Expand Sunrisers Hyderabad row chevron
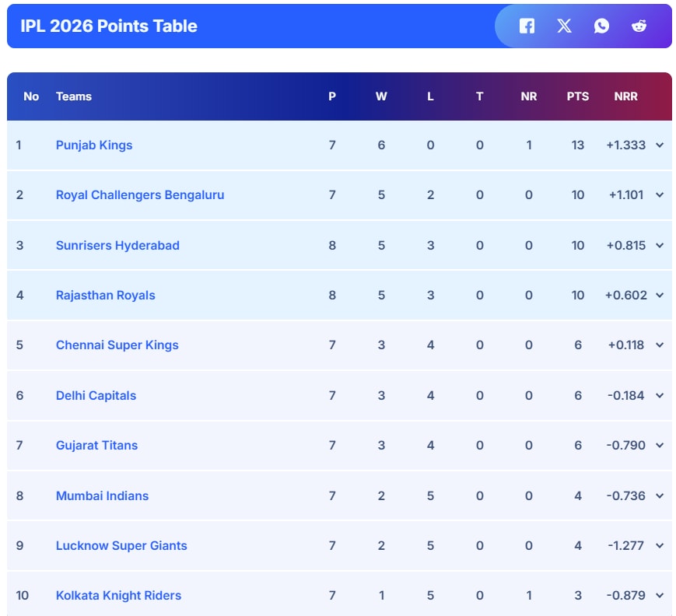The image size is (676, 616). [x=660, y=246]
